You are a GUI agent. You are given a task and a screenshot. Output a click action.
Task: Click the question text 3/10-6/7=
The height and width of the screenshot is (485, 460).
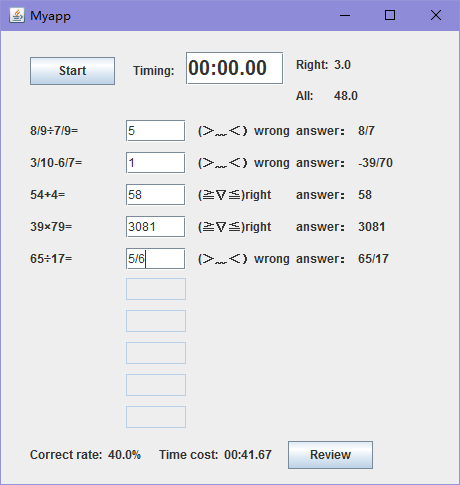(x=56, y=163)
